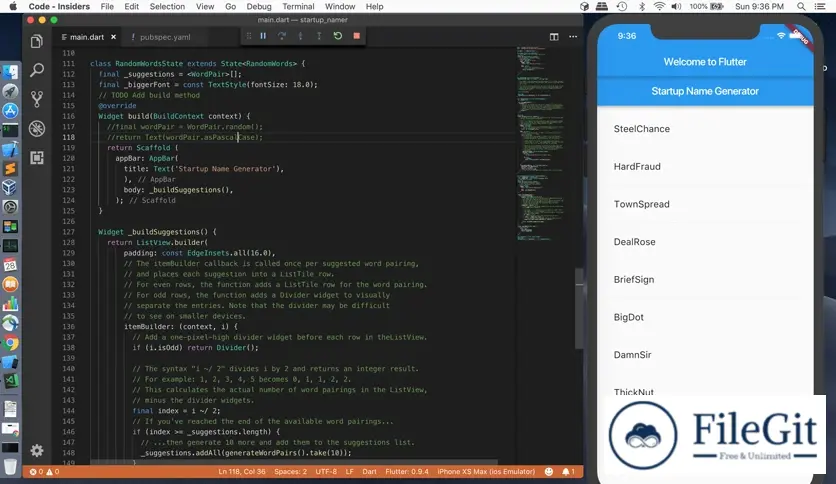Screen dimensions: 836x484
Task: Stop debugging with the red square
Action: pyautogui.click(x=357, y=36)
